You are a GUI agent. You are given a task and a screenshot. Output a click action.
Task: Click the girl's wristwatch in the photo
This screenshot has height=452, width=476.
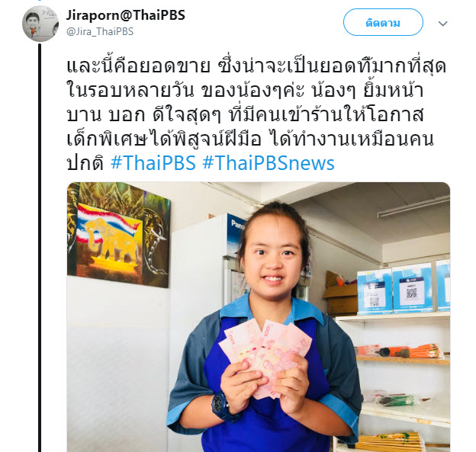(221, 406)
